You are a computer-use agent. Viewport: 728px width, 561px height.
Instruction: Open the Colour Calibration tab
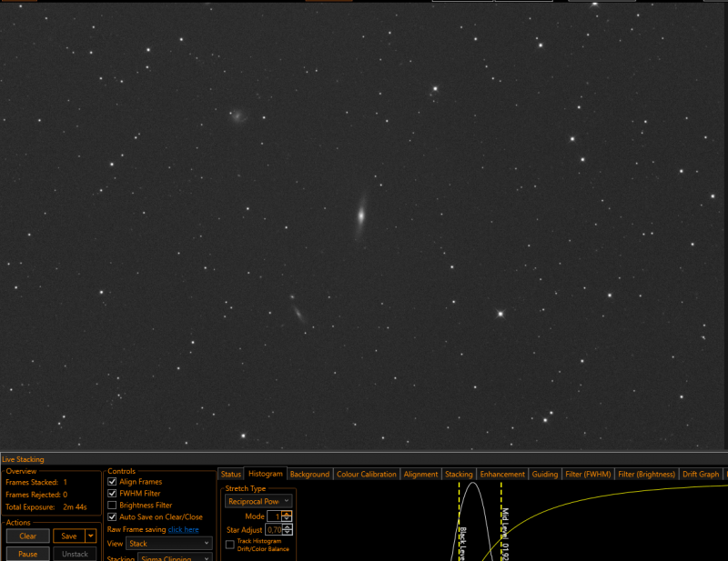pos(367,475)
